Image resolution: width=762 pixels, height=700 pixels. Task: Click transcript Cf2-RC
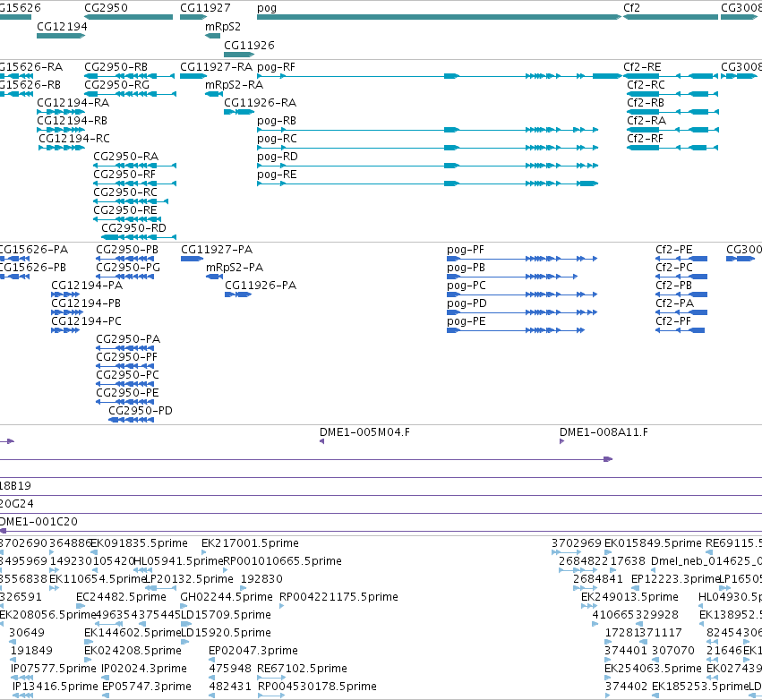coord(672,94)
